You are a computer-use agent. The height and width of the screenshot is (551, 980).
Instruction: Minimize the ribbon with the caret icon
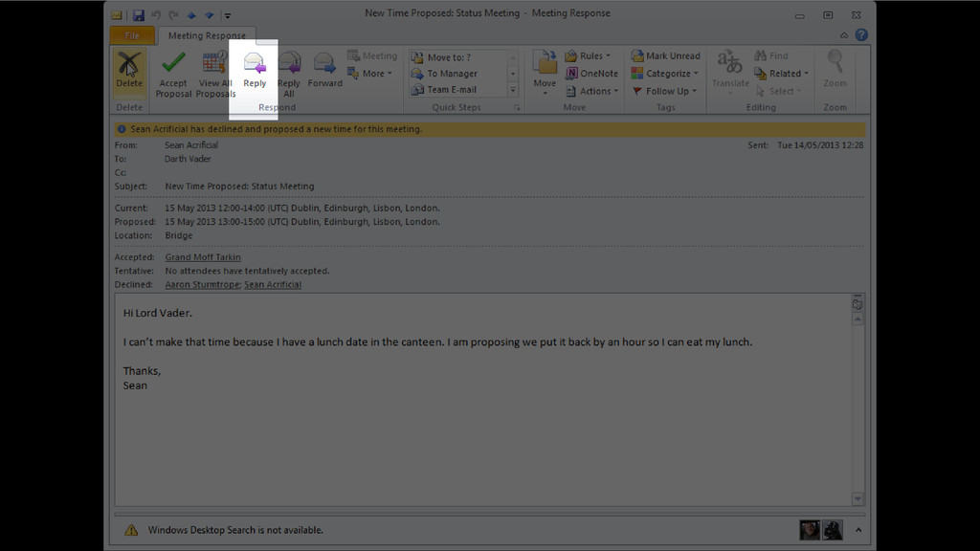(844, 35)
